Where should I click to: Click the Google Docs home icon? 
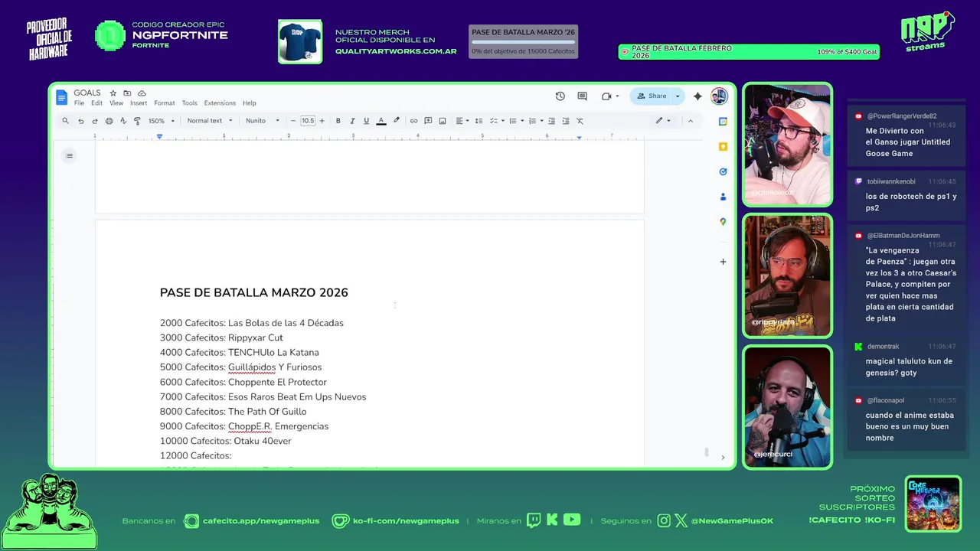(x=62, y=97)
